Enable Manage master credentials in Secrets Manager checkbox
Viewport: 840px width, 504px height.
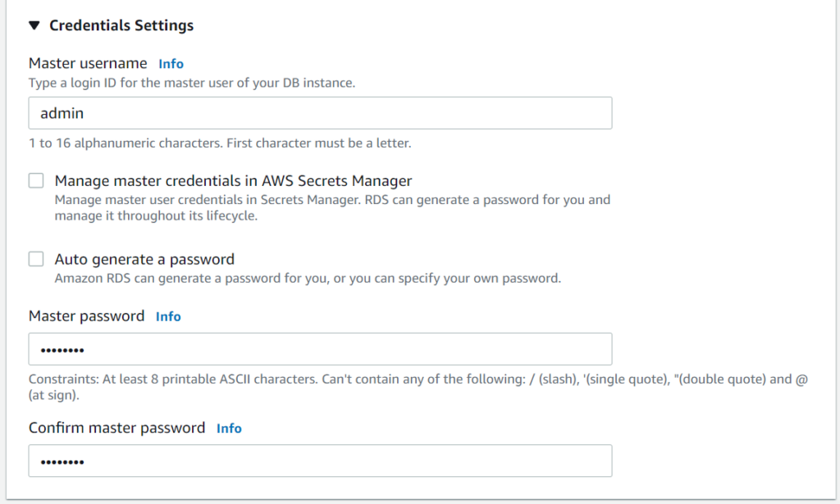(36, 180)
